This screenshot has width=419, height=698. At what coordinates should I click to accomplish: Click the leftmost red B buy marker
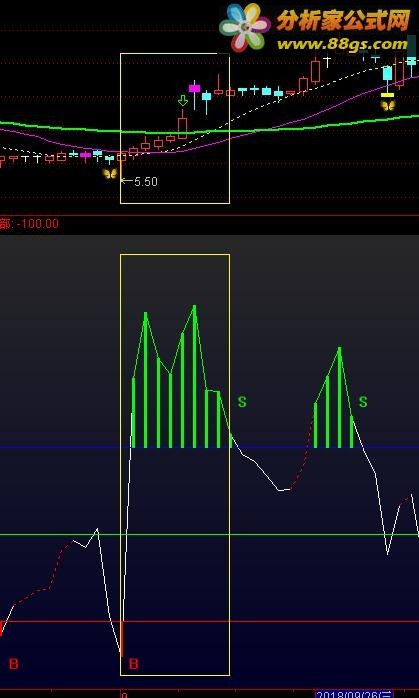tap(13, 664)
